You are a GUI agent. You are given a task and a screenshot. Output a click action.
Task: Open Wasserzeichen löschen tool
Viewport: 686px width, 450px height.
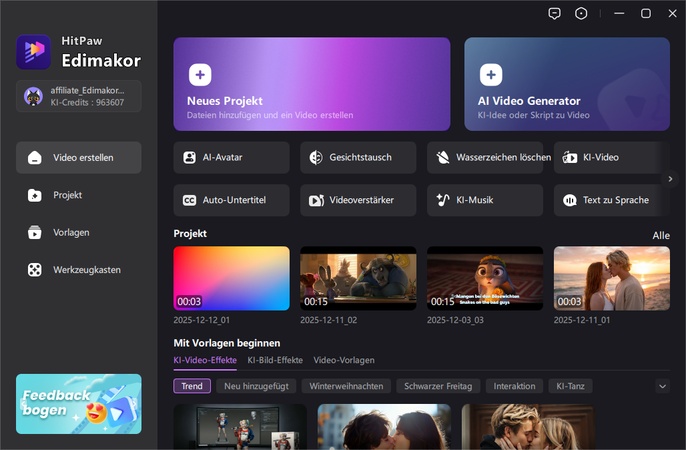485,157
